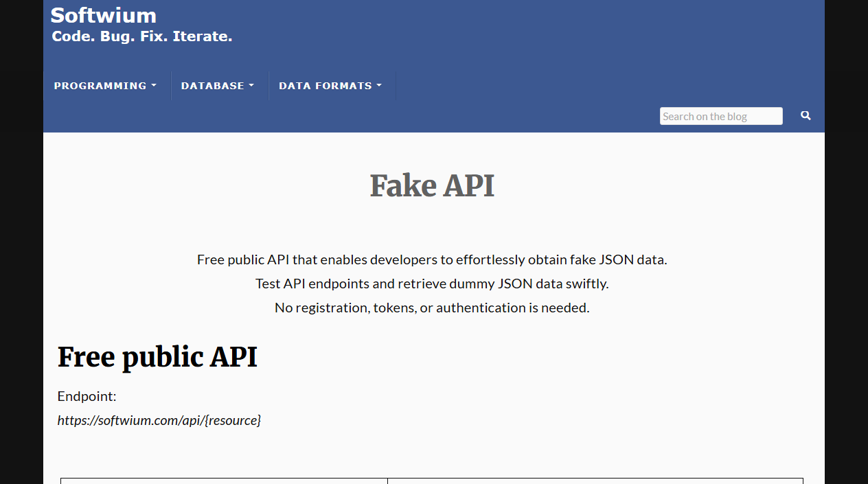
Task: Select the DATABASE menu item
Action: 212,86
